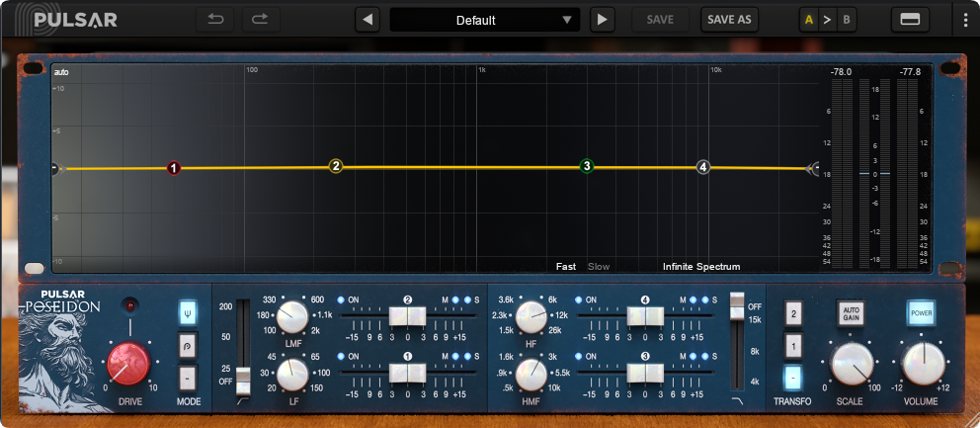
Task: Open the Default preset dropdown
Action: click(484, 20)
